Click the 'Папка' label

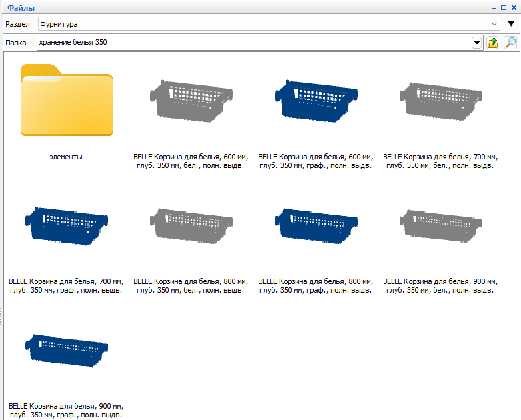pyautogui.click(x=15, y=43)
